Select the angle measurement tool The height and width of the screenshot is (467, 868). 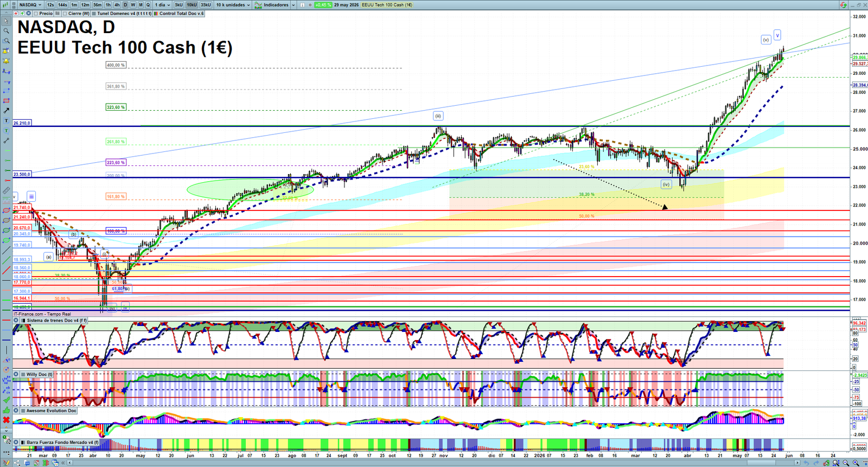(6, 360)
